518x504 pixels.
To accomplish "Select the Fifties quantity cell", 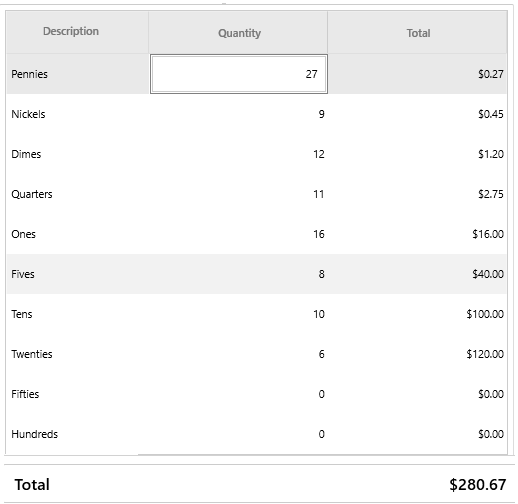I will pyautogui.click(x=238, y=394).
